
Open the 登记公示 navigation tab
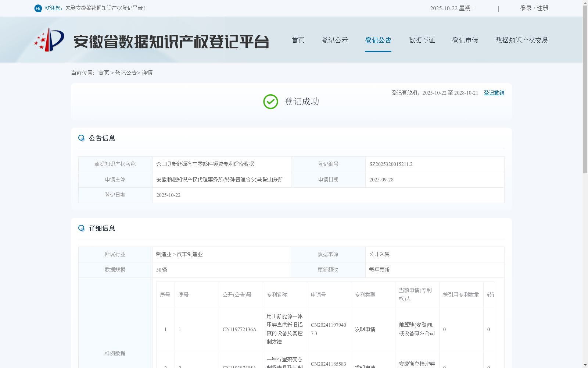point(335,40)
